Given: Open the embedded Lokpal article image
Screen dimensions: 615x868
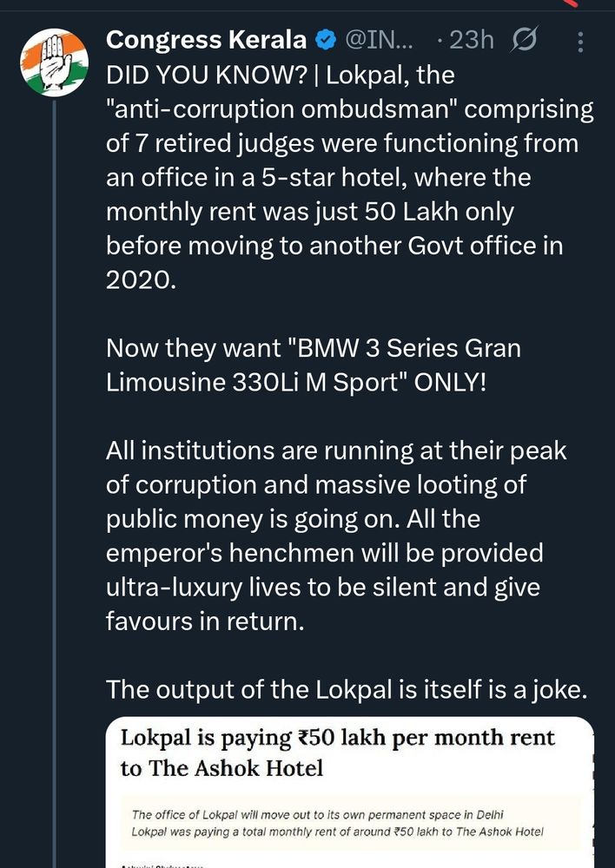Looking at the screenshot, I should click(x=350, y=792).
